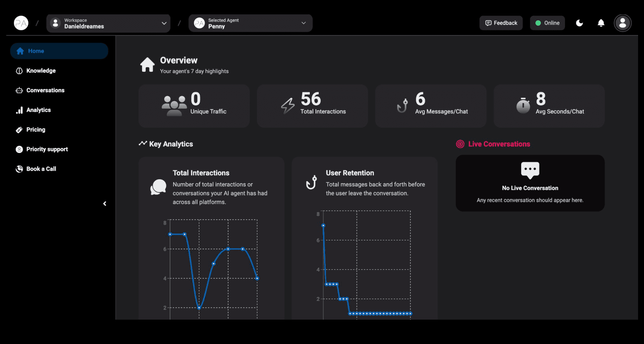Select Analytics in the sidebar
The image size is (644, 344).
pyautogui.click(x=38, y=110)
